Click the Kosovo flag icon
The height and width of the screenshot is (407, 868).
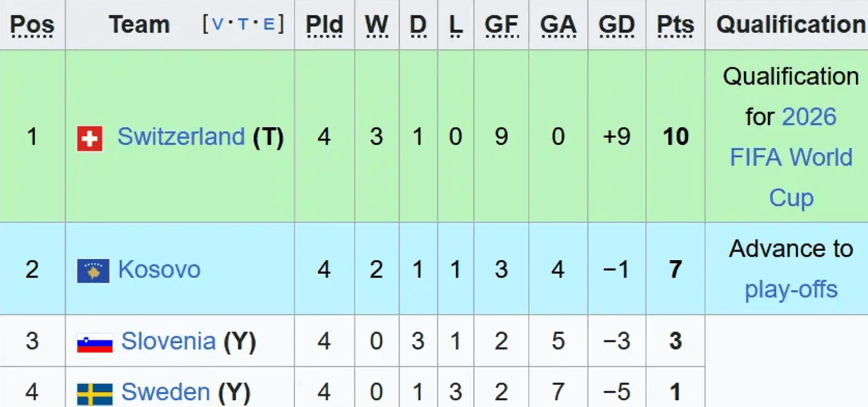tap(93, 271)
